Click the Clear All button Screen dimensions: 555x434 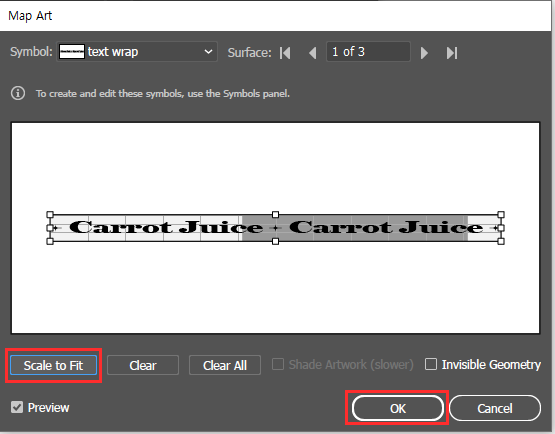(x=225, y=365)
